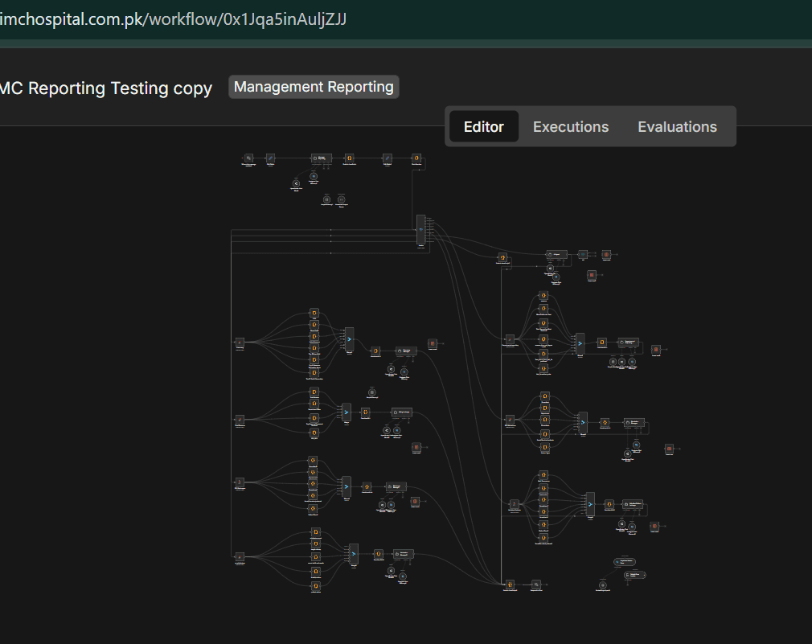Viewport: 812px width, 644px height.
Task: Select the right detached circular node below top agent
Action: (x=341, y=199)
